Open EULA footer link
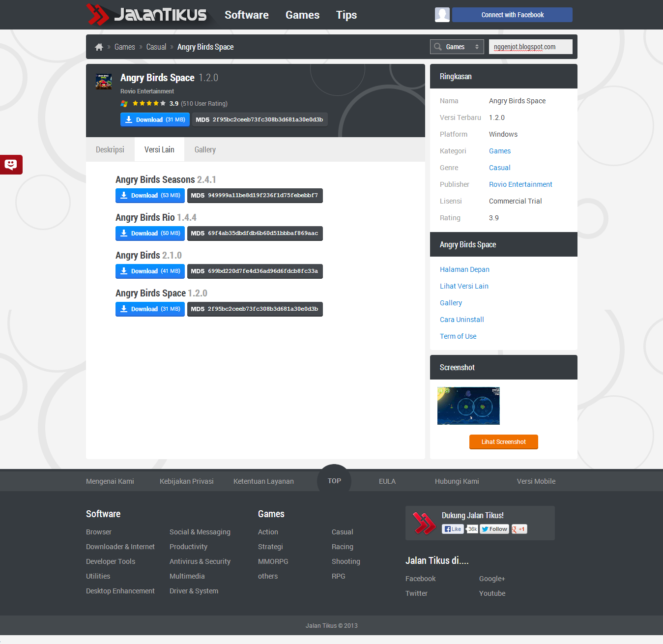 click(387, 481)
